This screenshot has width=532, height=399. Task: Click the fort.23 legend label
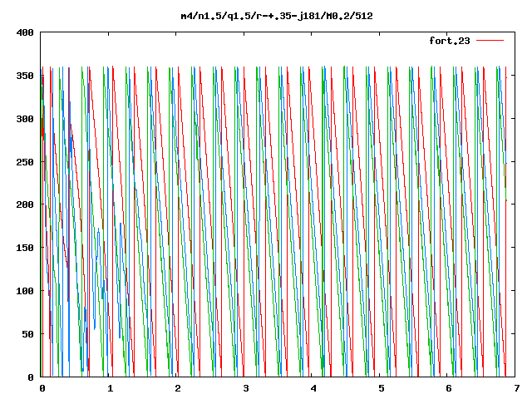click(x=449, y=41)
